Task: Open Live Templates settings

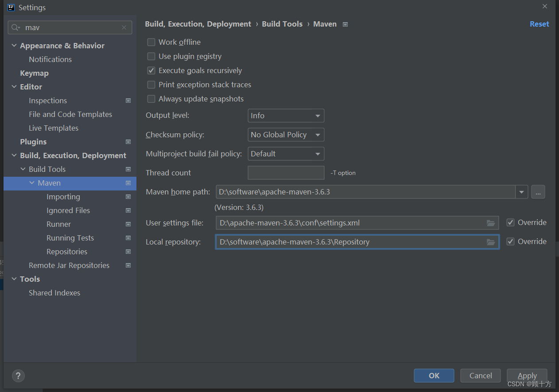Action: point(54,128)
